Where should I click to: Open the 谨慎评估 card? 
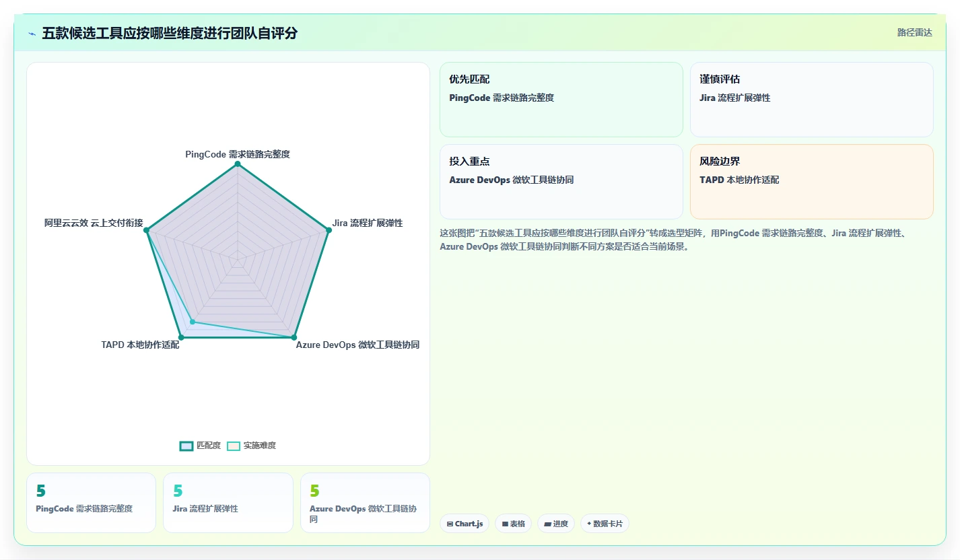(x=812, y=100)
